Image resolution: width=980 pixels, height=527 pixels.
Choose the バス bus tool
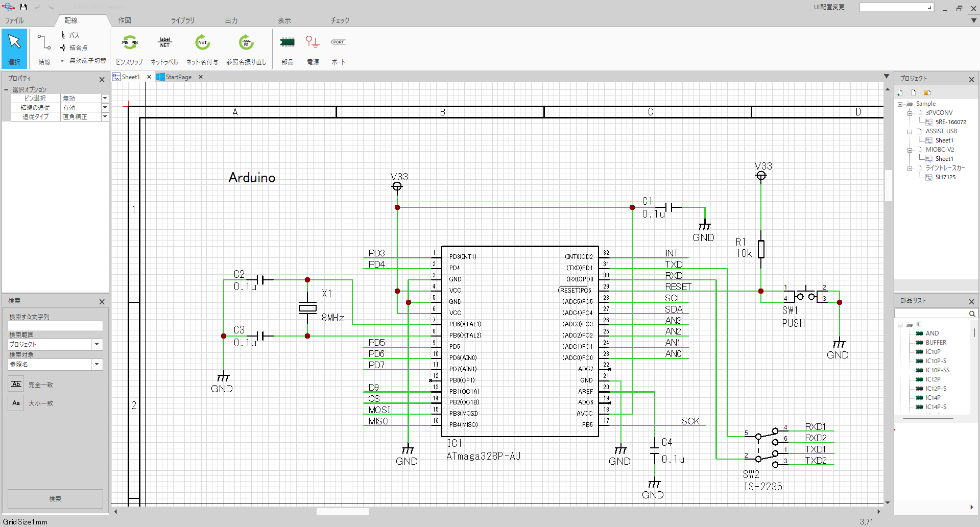click(x=70, y=35)
